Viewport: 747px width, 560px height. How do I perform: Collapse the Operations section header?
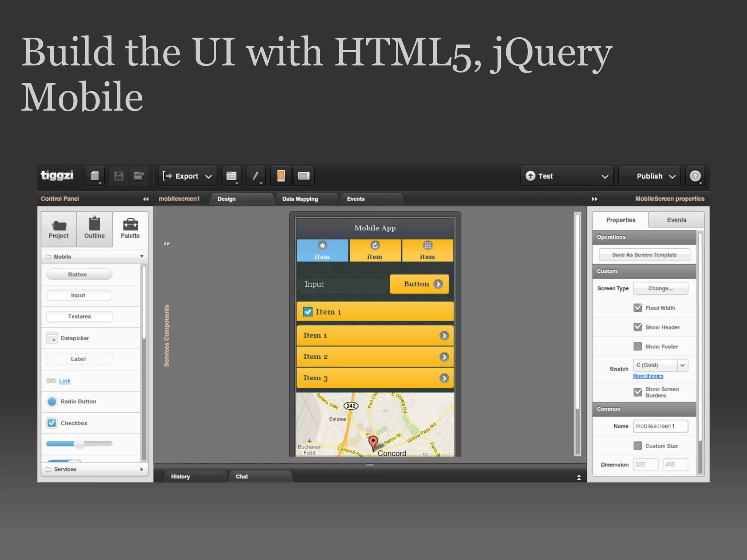tap(644, 237)
